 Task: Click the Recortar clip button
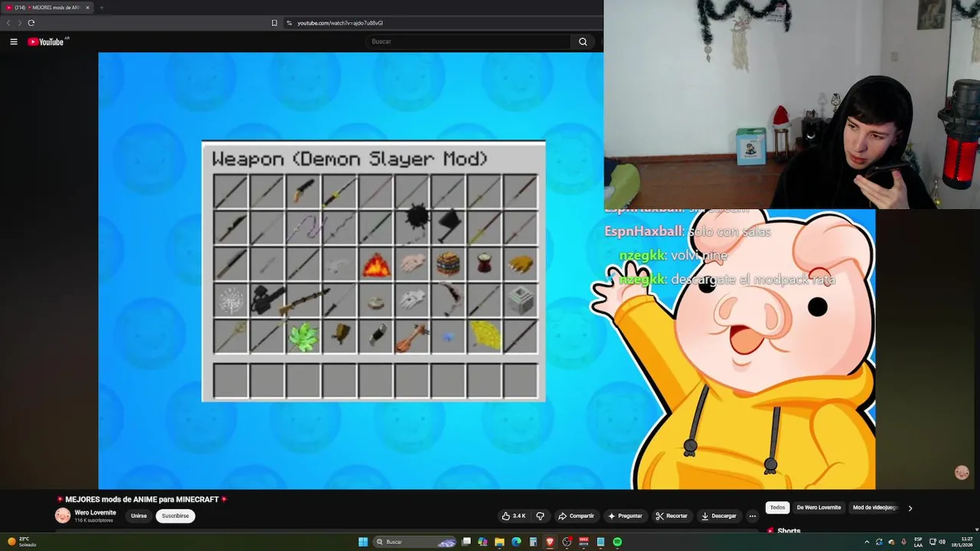pyautogui.click(x=671, y=516)
